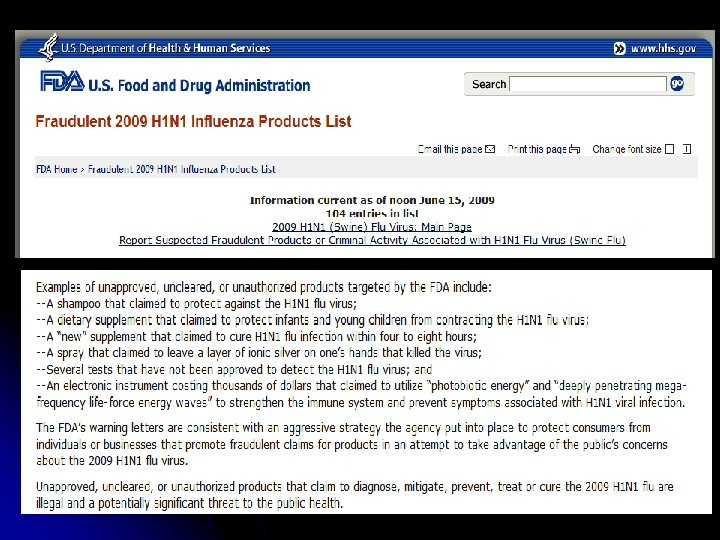The width and height of the screenshot is (720, 540).
Task: Click the 104 entries in list text
Action: click(x=372, y=214)
